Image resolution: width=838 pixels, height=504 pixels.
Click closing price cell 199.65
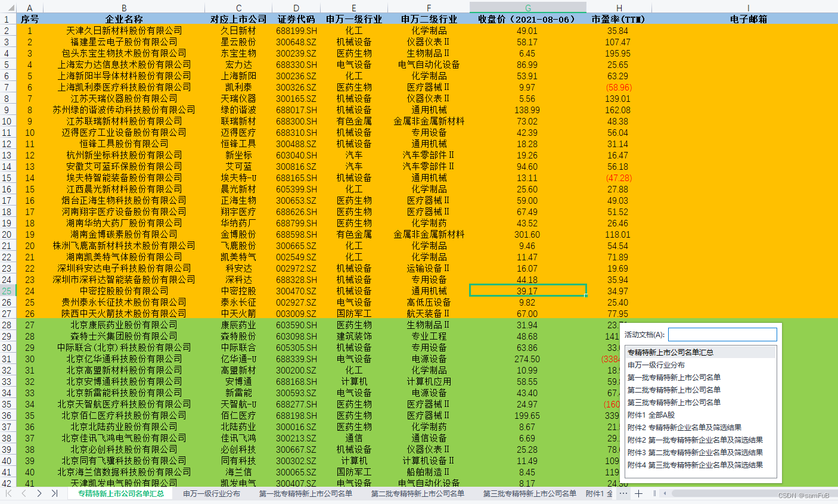[528, 415]
